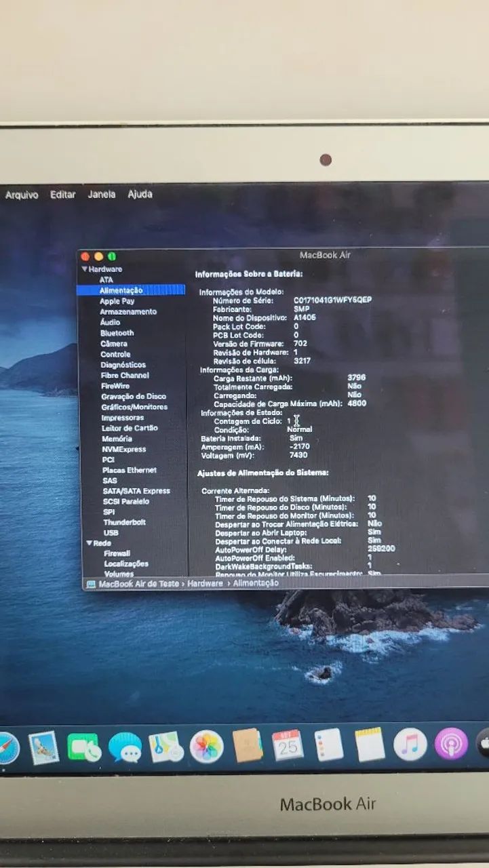Select Áudio in the sidebar

coord(110,322)
